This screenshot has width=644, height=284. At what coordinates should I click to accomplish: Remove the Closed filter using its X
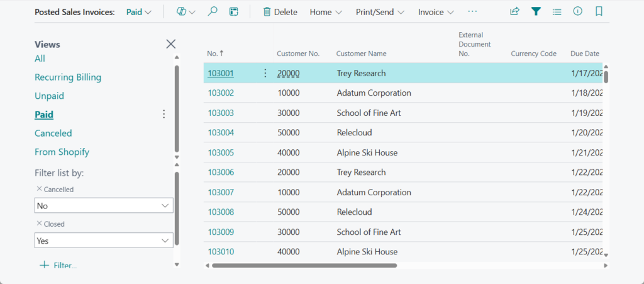(39, 224)
